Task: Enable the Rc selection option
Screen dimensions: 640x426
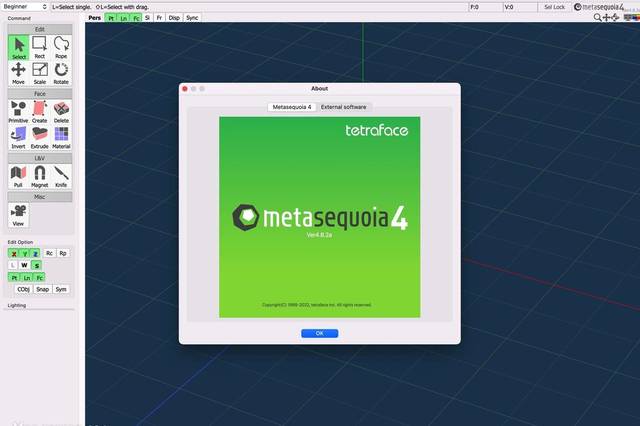Action: pos(49,253)
